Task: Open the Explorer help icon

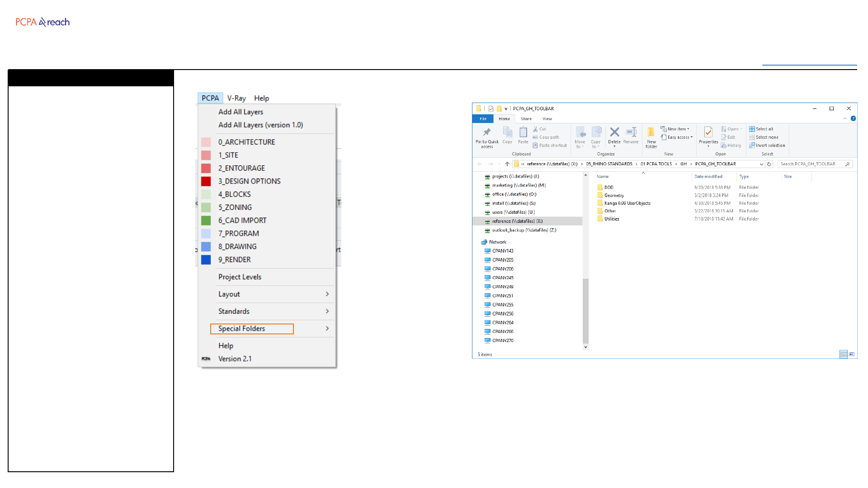Action: point(853,119)
